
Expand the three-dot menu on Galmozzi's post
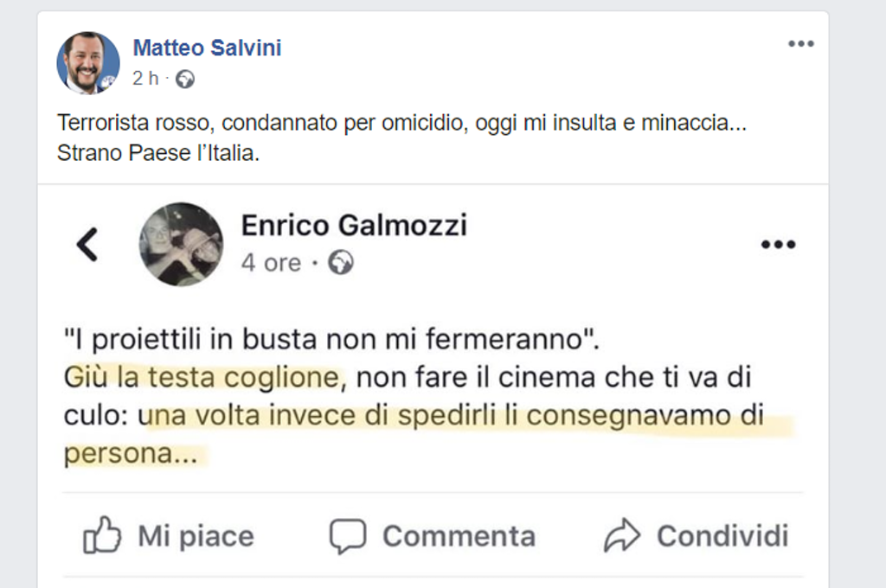click(x=777, y=245)
